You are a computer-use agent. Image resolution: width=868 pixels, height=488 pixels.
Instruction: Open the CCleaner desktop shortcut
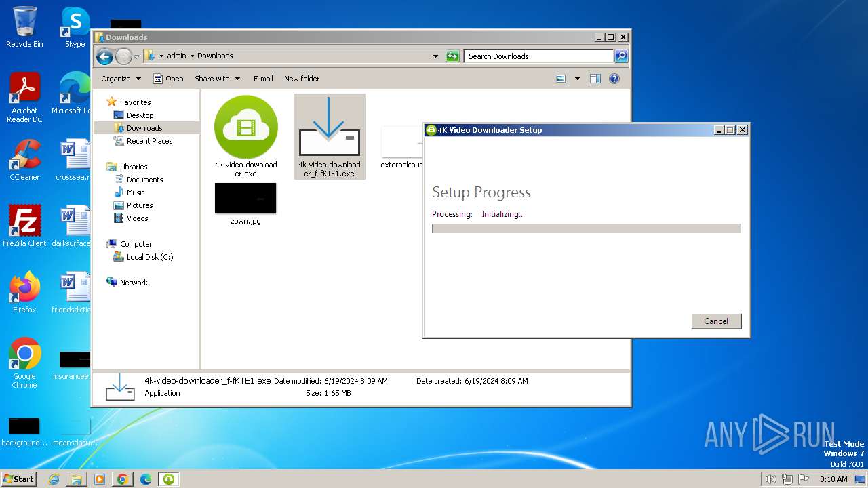(24, 160)
